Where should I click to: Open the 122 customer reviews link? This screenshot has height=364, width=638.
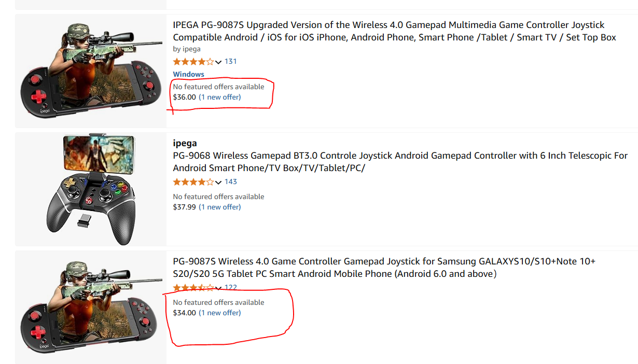pyautogui.click(x=231, y=287)
